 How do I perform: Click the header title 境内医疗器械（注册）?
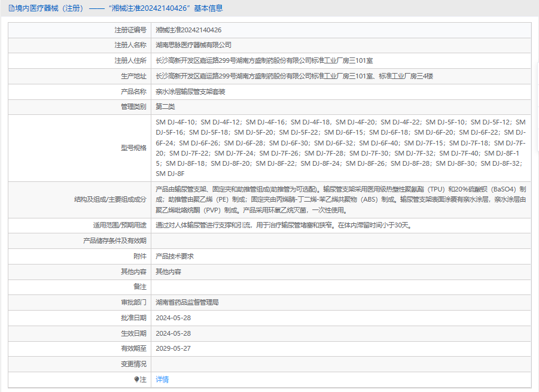pyautogui.click(x=50, y=8)
